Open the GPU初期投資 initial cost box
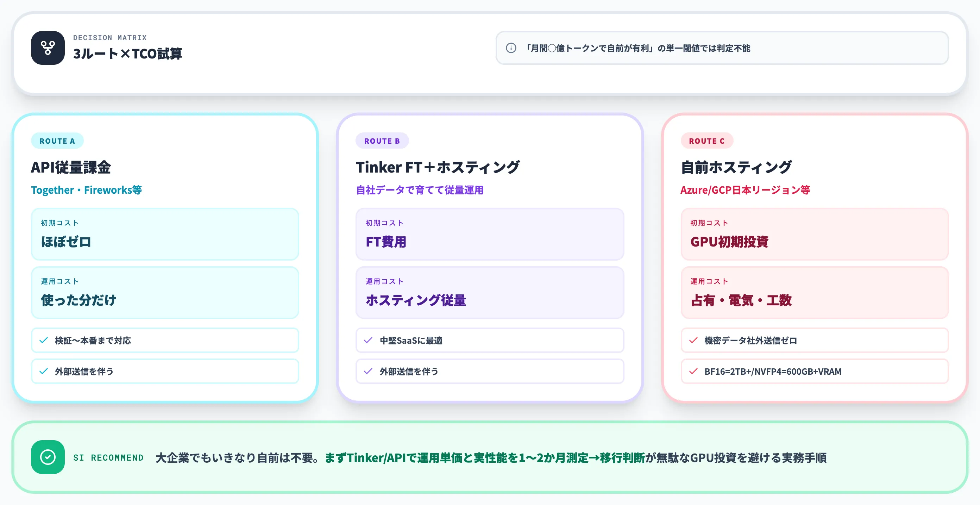980x505 pixels. tap(815, 234)
